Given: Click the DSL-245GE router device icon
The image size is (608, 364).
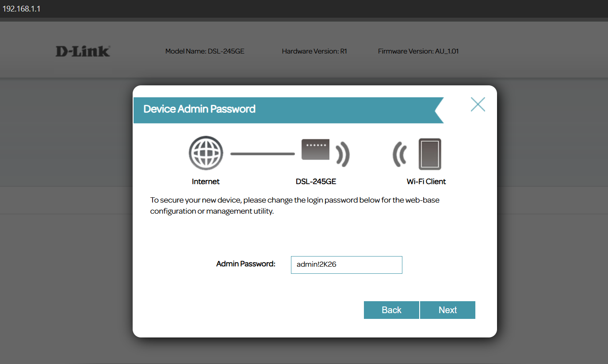Looking at the screenshot, I should 315,150.
